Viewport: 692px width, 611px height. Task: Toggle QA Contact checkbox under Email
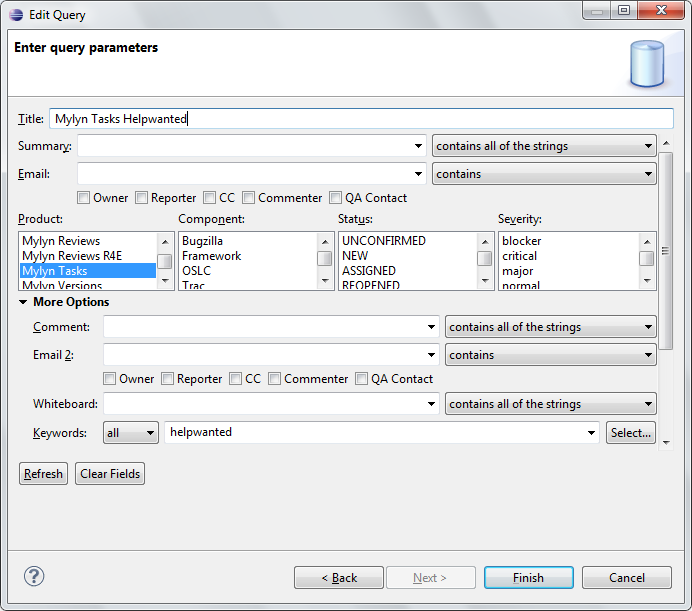pyautogui.click(x=335, y=197)
